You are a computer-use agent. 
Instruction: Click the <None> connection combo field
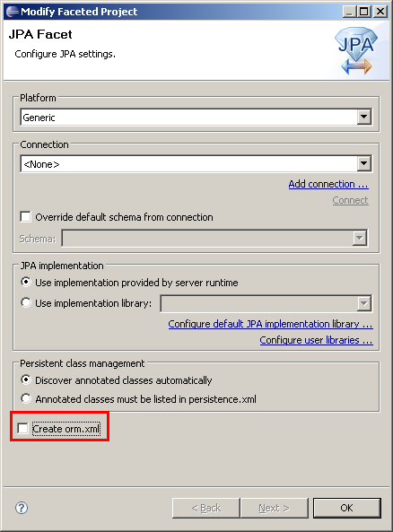[x=196, y=164]
